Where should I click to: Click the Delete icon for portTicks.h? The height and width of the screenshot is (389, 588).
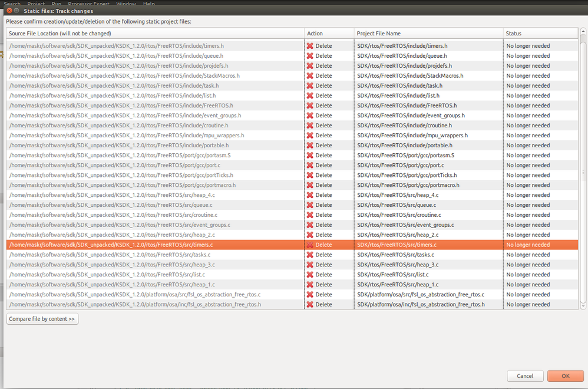click(310, 175)
